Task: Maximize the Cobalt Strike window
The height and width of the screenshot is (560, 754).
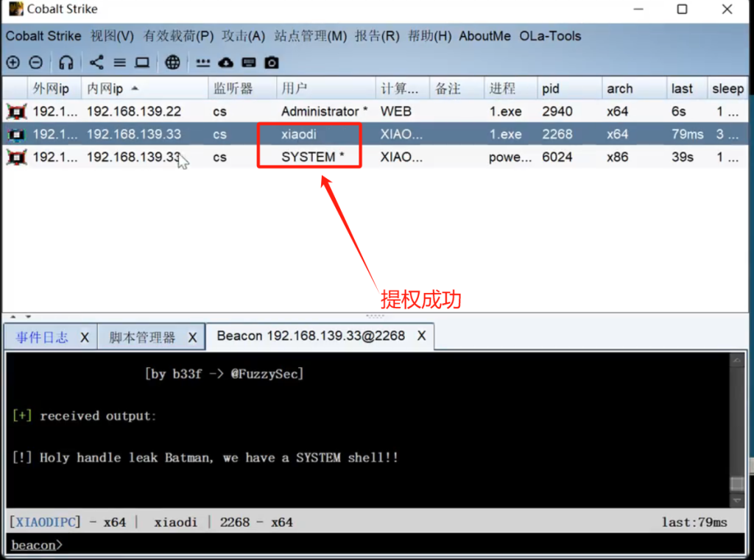Action: 682,9
